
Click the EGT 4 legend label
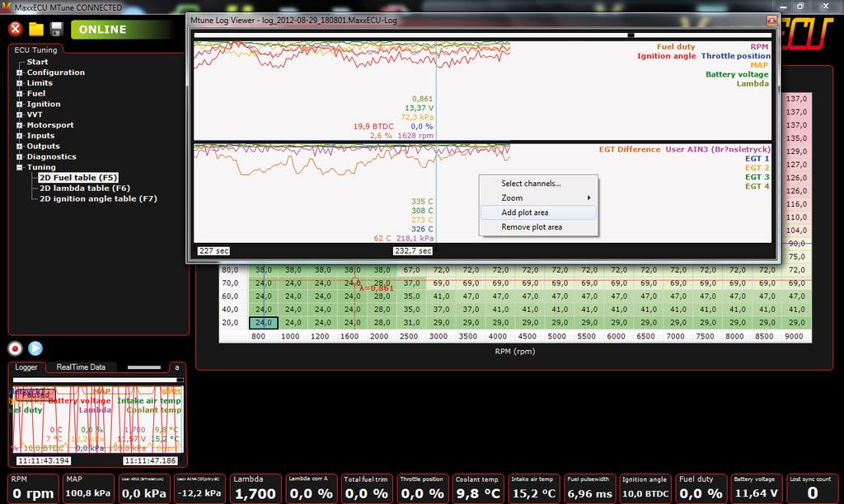757,186
